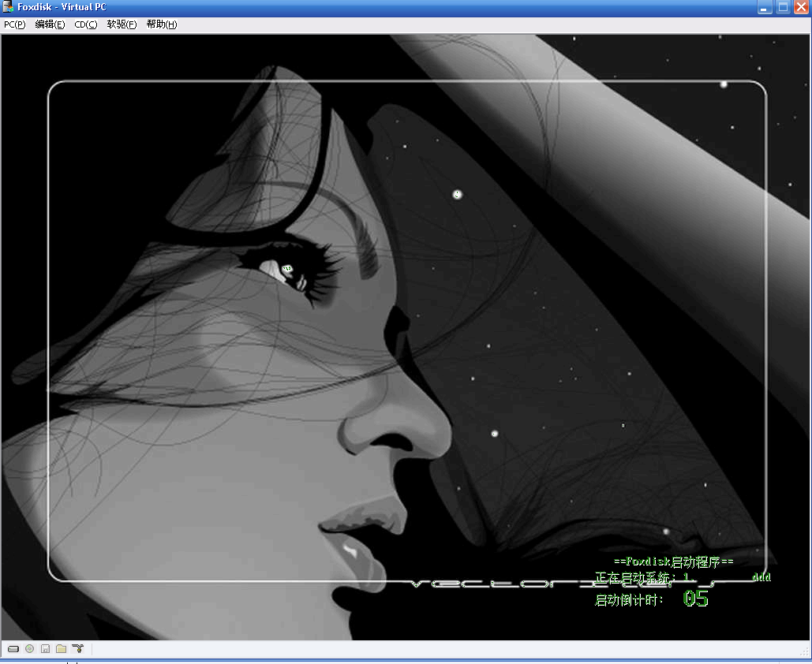Viewport: 812px width, 664px height.
Task: Click the shared folder status icon
Action: pos(61,649)
